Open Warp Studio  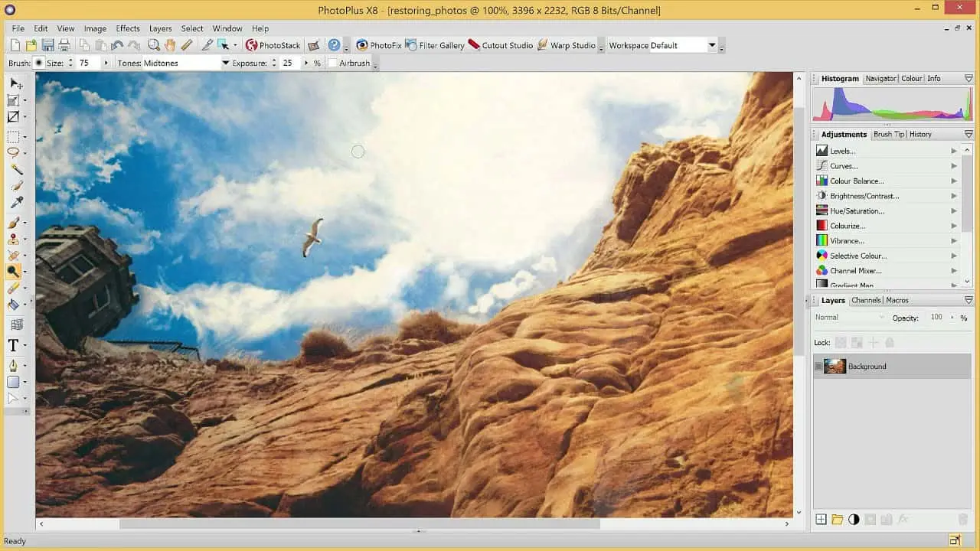(567, 45)
